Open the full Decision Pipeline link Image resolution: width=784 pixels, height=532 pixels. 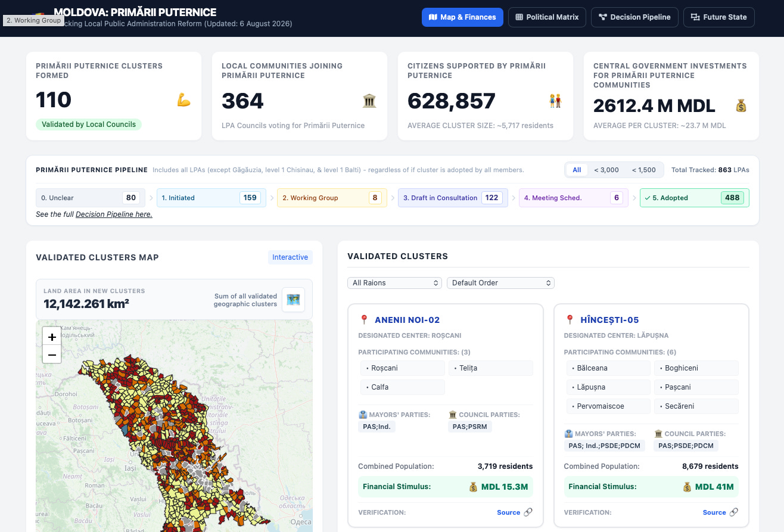pos(114,214)
